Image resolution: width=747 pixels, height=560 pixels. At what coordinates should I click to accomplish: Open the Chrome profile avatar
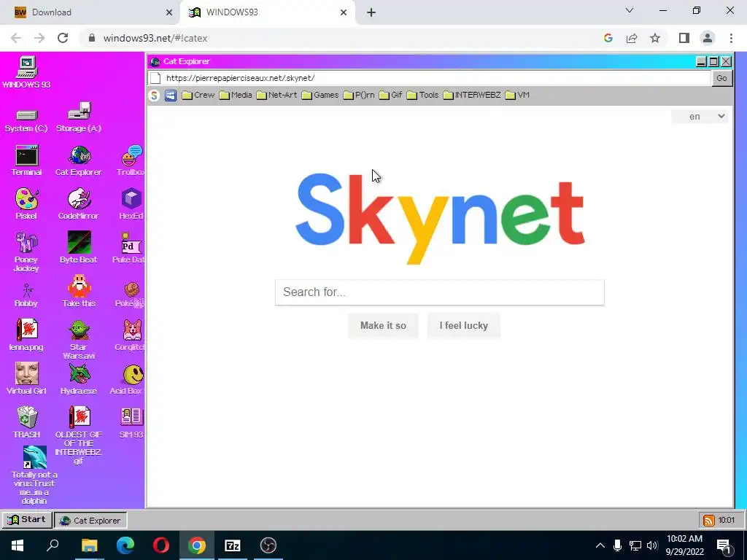(708, 38)
